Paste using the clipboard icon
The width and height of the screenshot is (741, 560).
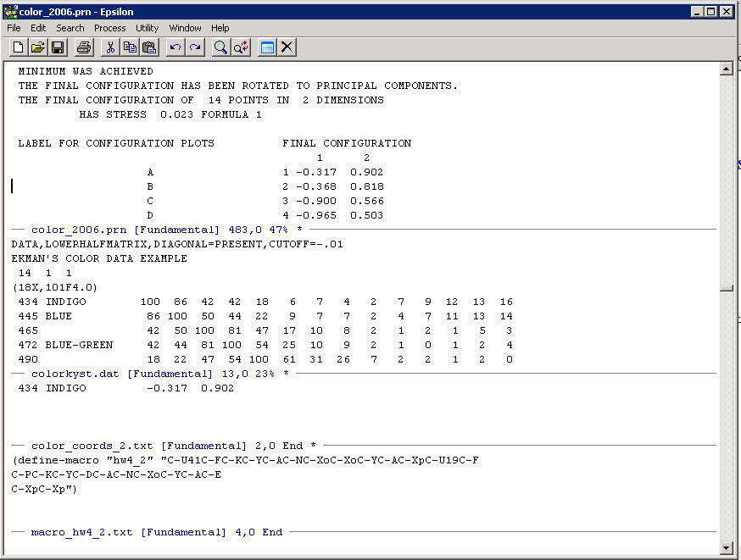pos(149,47)
